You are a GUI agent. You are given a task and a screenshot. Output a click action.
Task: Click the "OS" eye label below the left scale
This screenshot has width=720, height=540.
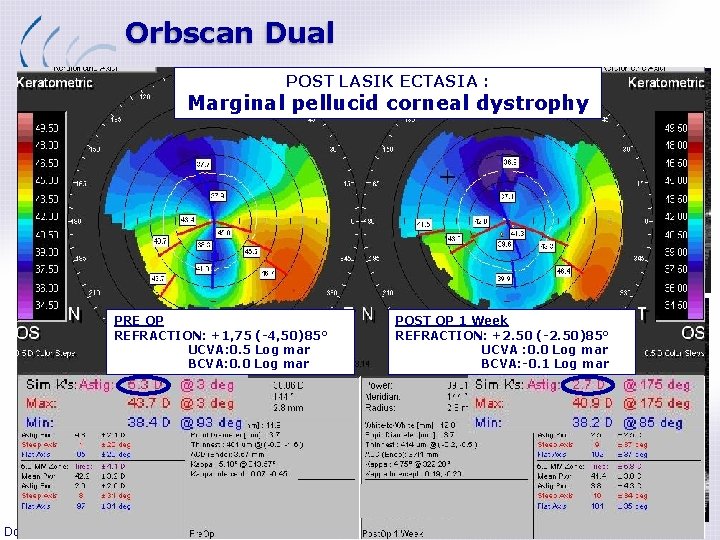coord(28,333)
